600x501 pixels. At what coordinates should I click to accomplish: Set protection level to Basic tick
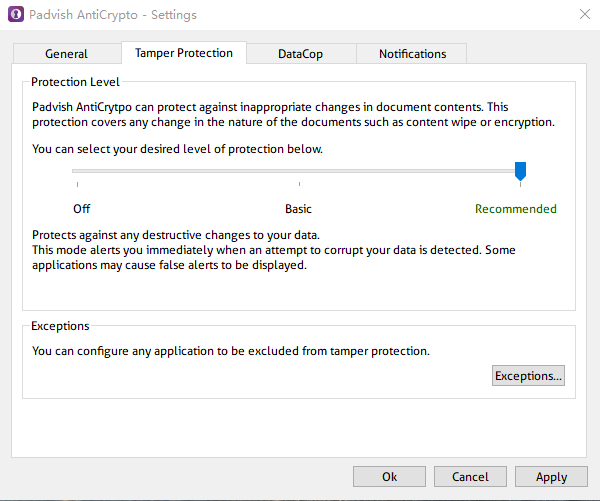point(299,184)
